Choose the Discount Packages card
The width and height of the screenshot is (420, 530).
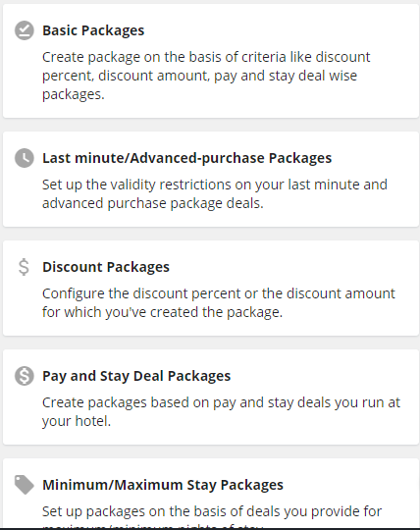tap(211, 289)
